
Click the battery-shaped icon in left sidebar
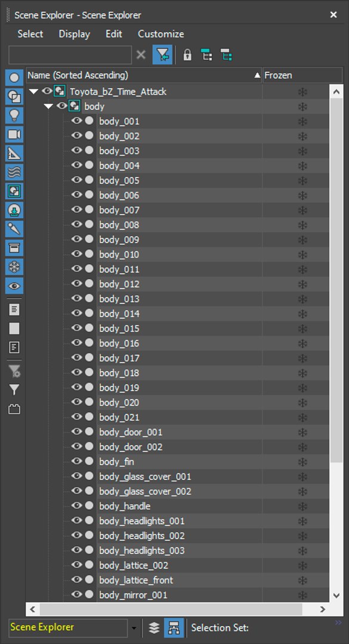pyautogui.click(x=14, y=409)
